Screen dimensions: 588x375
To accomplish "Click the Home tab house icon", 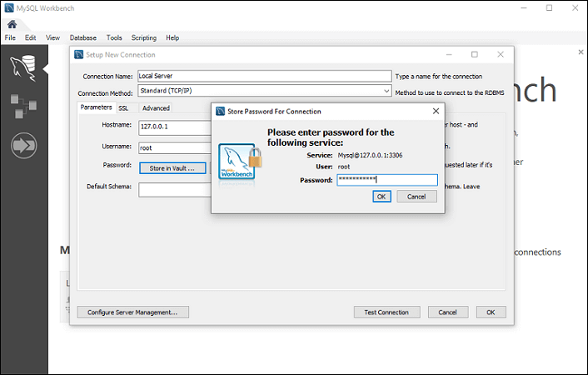I will pyautogui.click(x=12, y=24).
